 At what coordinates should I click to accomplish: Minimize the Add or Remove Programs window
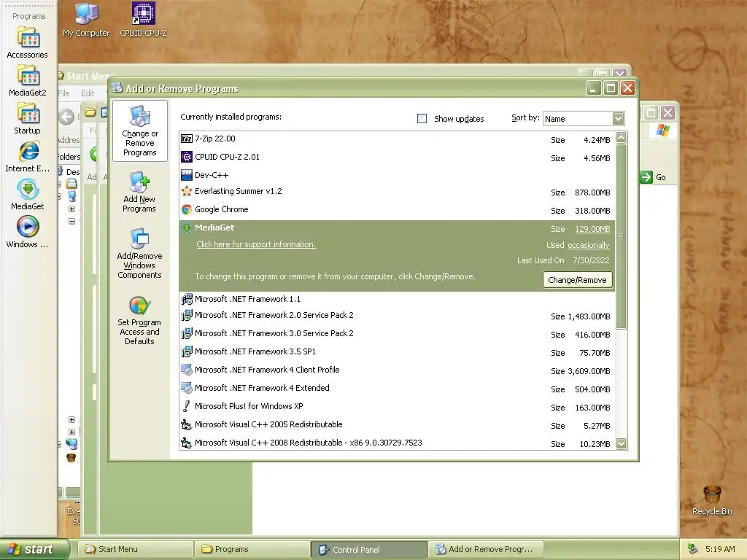594,88
